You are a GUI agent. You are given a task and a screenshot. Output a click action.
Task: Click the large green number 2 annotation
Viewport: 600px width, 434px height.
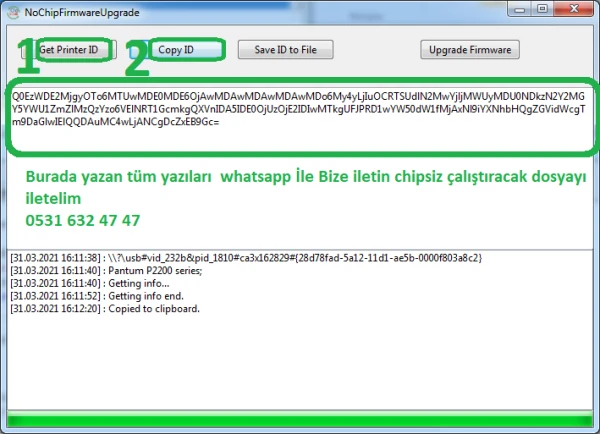(x=137, y=60)
